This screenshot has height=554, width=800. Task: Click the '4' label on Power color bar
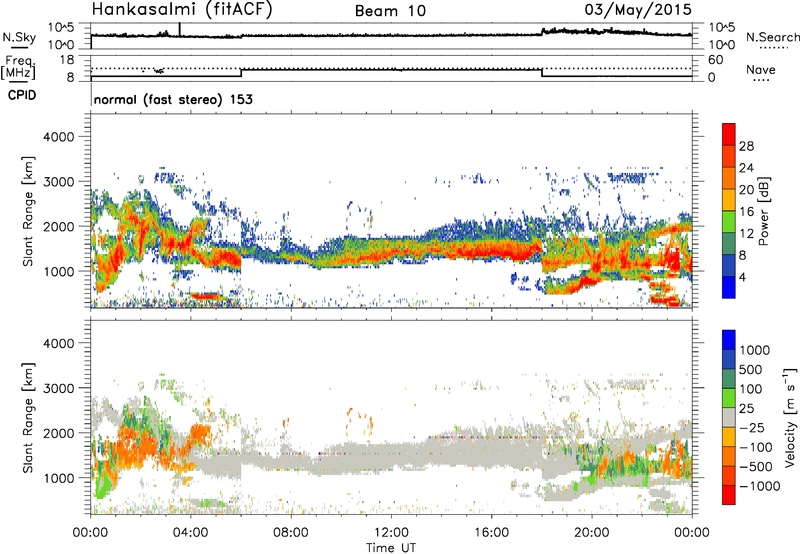(742, 277)
